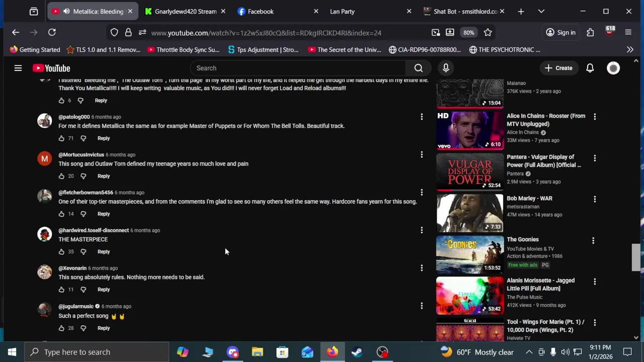Switch to the Facebook tab

coord(278,11)
